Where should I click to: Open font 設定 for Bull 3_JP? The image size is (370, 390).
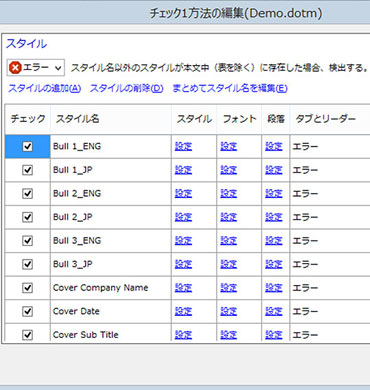tap(229, 264)
